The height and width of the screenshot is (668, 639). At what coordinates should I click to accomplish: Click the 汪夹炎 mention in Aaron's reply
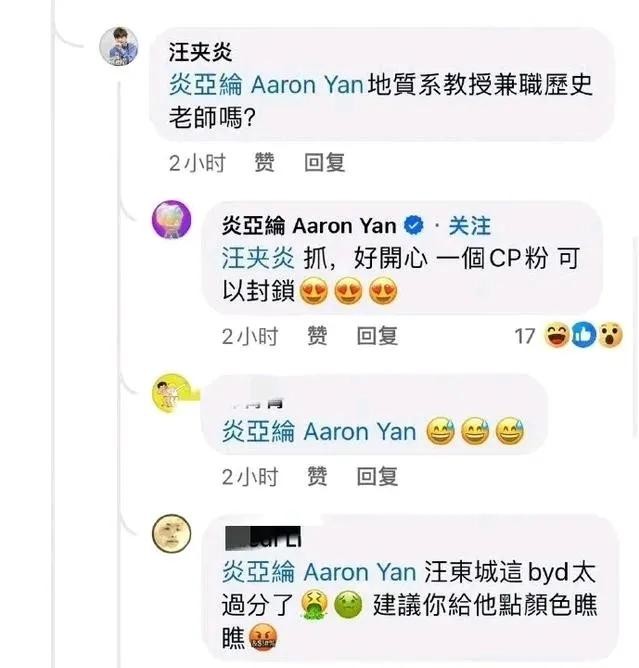click(258, 258)
